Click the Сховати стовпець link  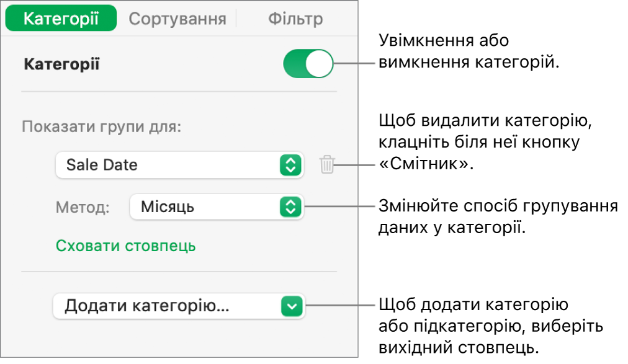point(126,246)
